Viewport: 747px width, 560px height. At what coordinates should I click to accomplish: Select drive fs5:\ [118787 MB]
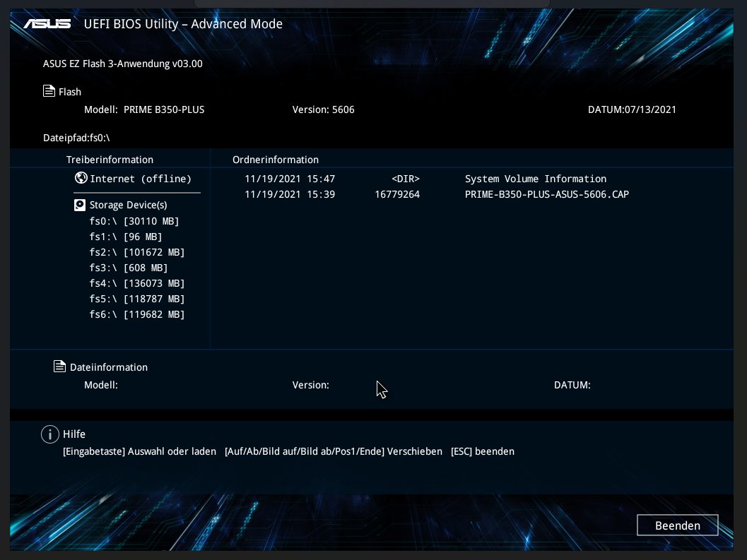[136, 299]
